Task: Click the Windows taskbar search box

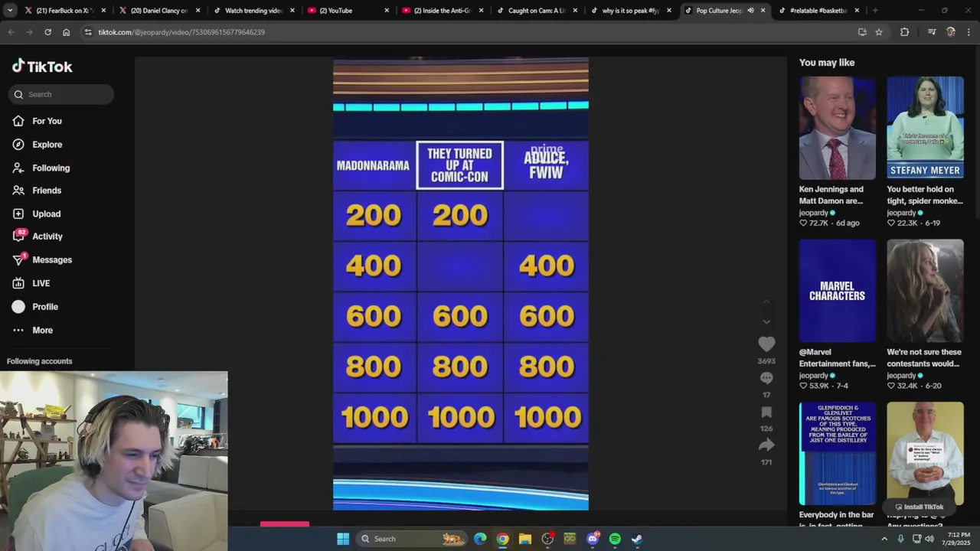Action: (413, 539)
